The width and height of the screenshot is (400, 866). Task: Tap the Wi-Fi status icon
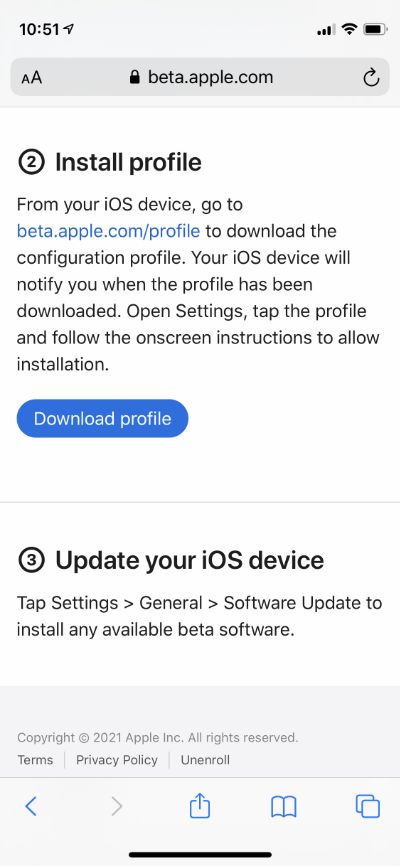coord(349,29)
